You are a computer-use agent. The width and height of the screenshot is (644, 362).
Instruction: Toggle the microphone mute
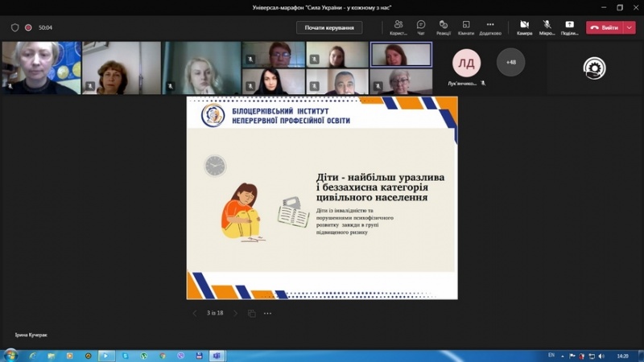pos(547,27)
